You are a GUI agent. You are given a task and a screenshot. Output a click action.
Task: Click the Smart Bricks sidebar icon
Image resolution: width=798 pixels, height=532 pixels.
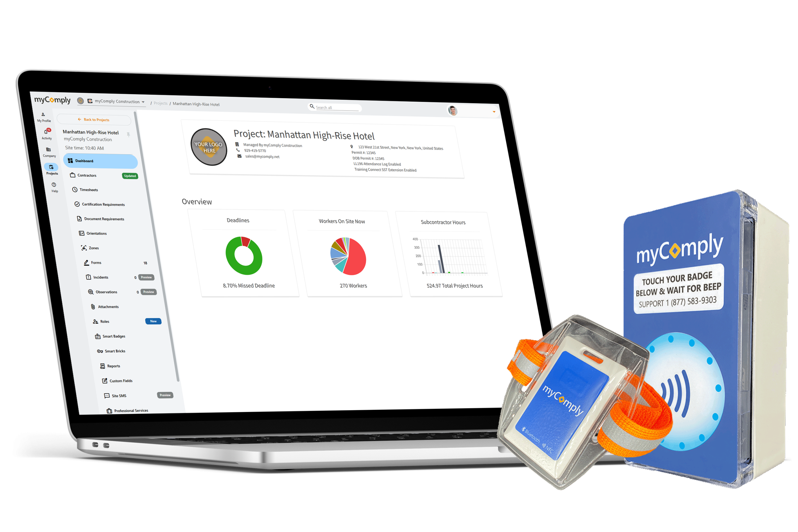99,350
